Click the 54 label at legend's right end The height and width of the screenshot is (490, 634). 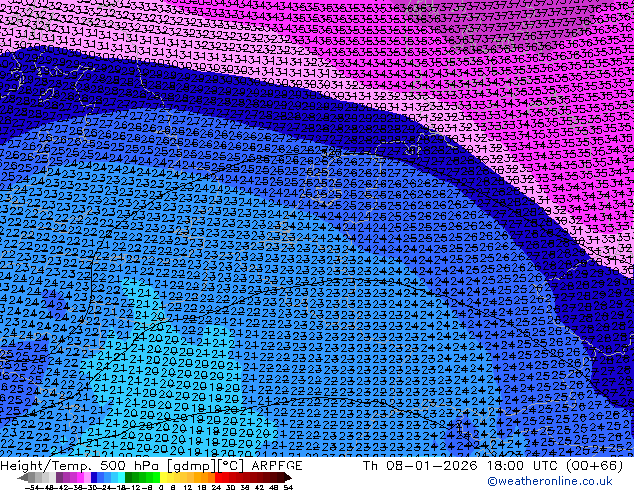coord(288,488)
